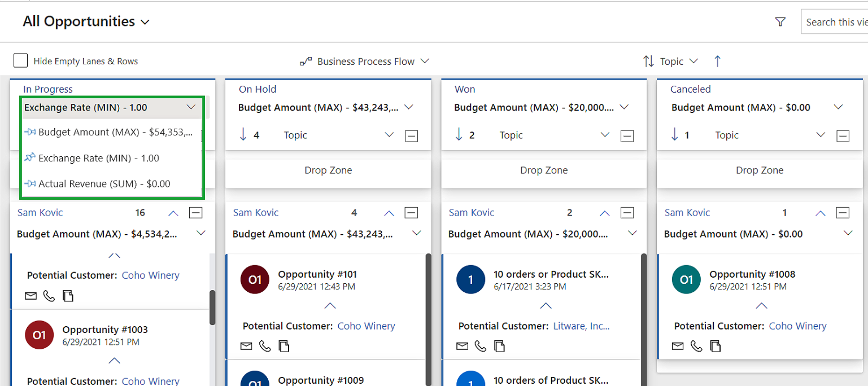The width and height of the screenshot is (868, 386).
Task: Open Sam Kovic link in On Hold column
Action: [x=256, y=213]
